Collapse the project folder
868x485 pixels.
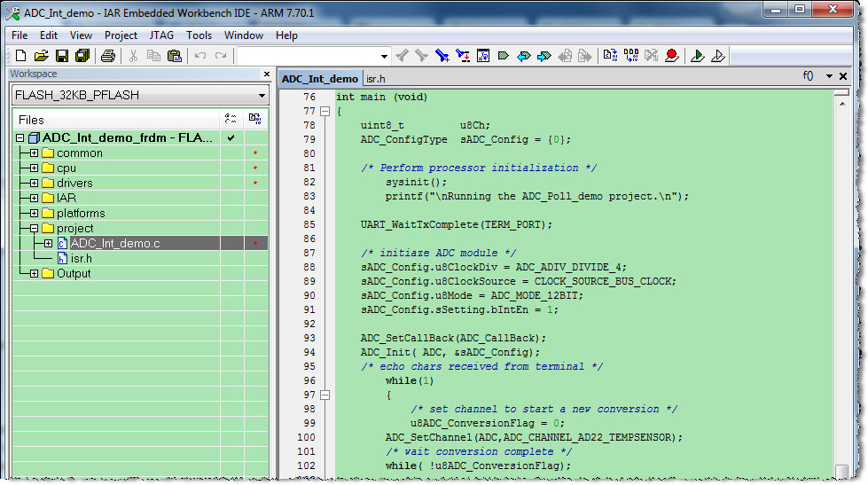click(x=34, y=228)
